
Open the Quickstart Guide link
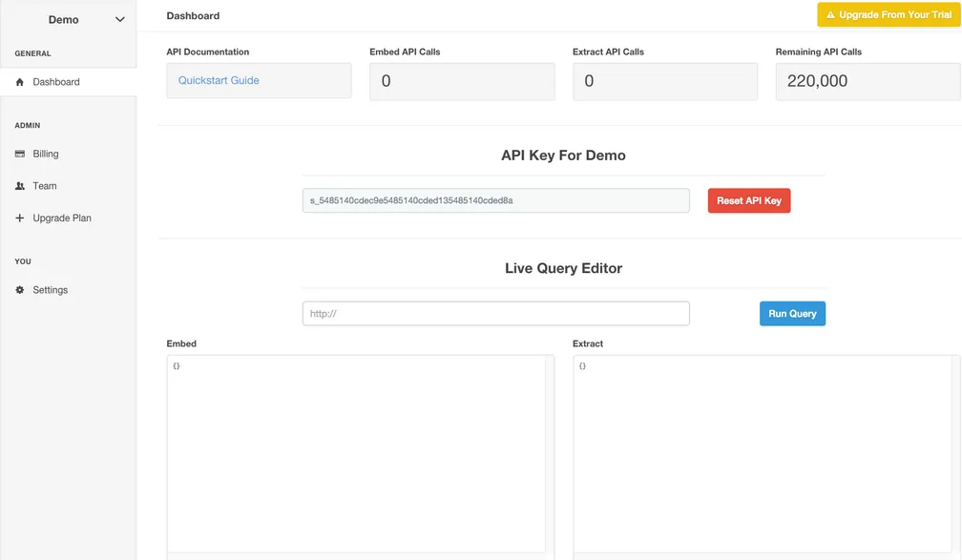(x=219, y=80)
